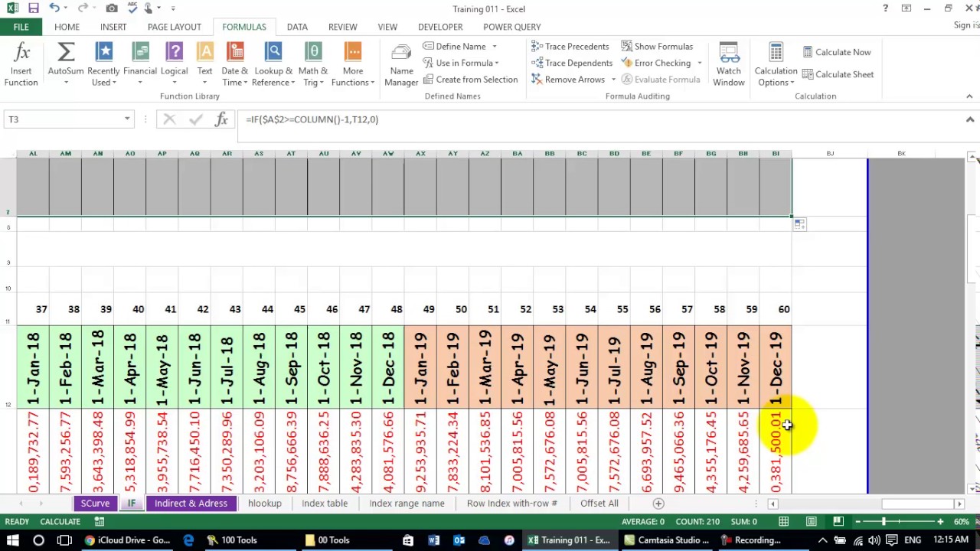Click the camera icon in quick access toolbar

(112, 8)
